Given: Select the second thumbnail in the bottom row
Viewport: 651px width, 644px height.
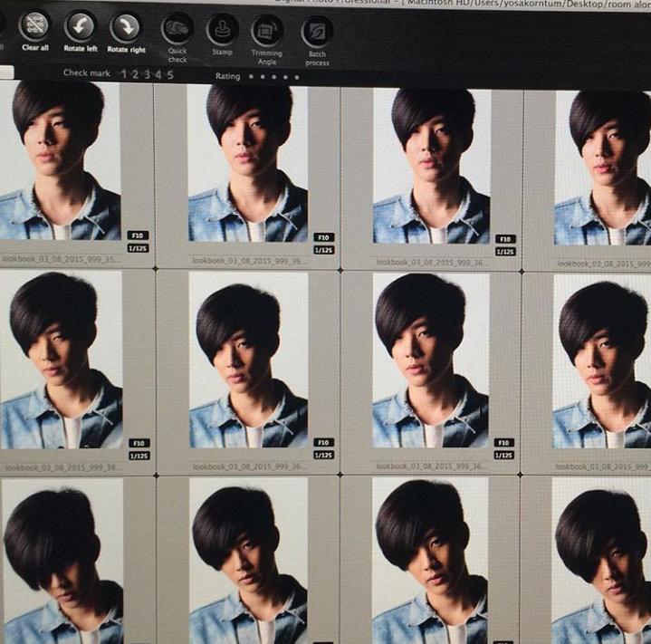Looking at the screenshot, I should click(x=249, y=561).
